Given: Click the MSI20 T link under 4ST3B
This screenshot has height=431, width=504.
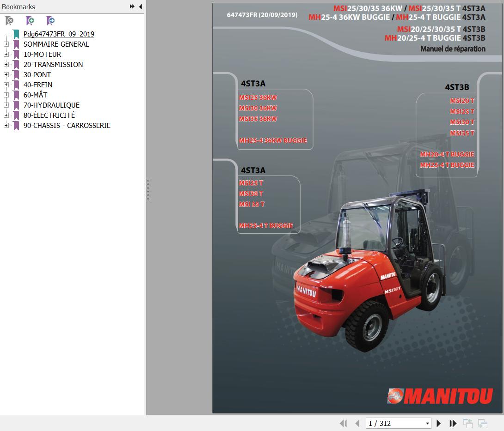Looking at the screenshot, I should pos(462,101).
